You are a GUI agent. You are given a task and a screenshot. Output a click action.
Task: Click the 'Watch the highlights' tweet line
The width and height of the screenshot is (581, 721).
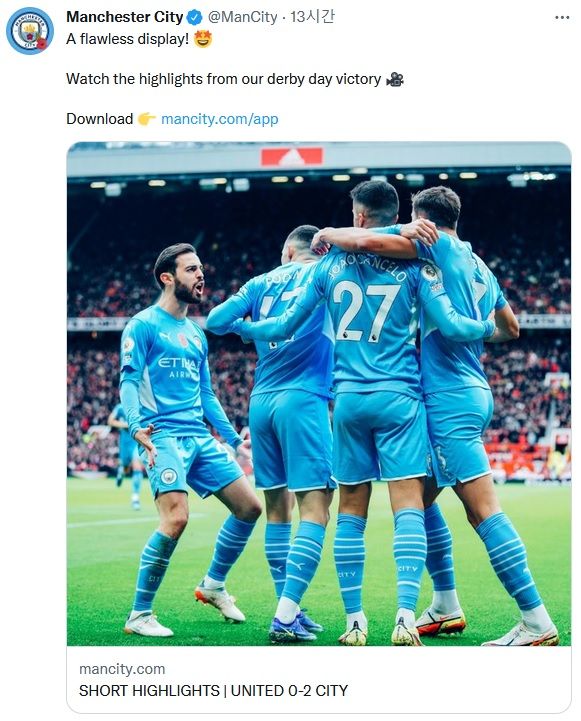(x=223, y=79)
